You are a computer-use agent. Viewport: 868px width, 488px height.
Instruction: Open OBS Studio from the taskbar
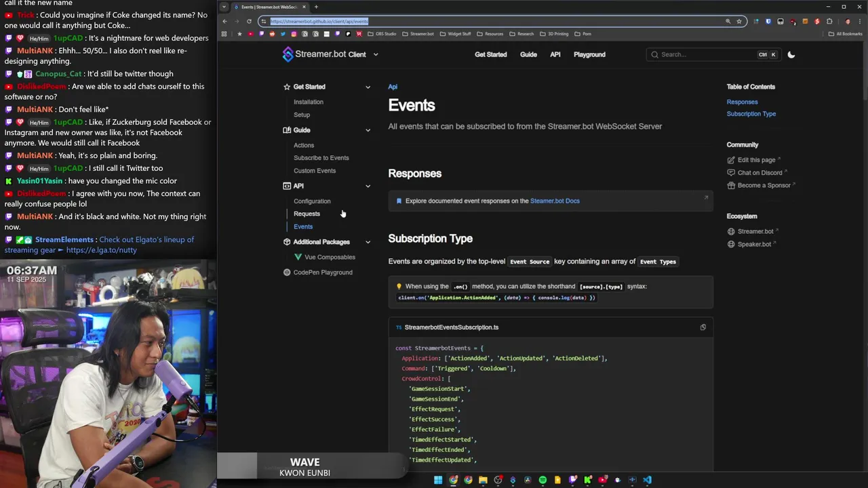(x=498, y=480)
